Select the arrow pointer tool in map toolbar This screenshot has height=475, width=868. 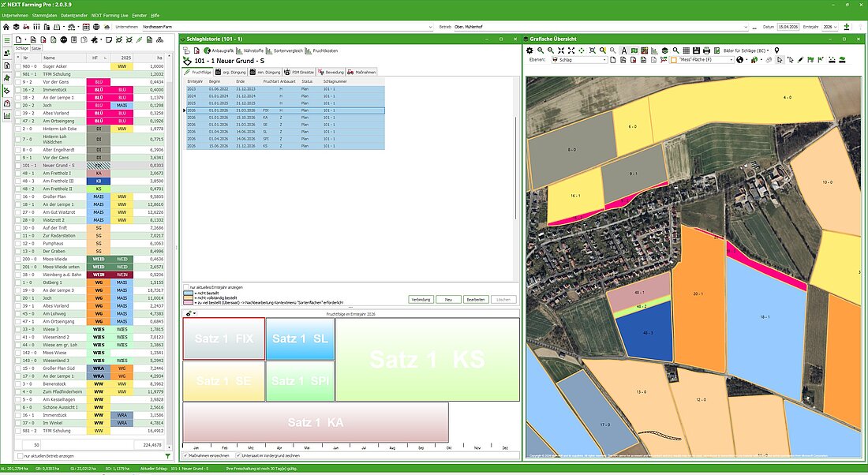[x=780, y=59]
